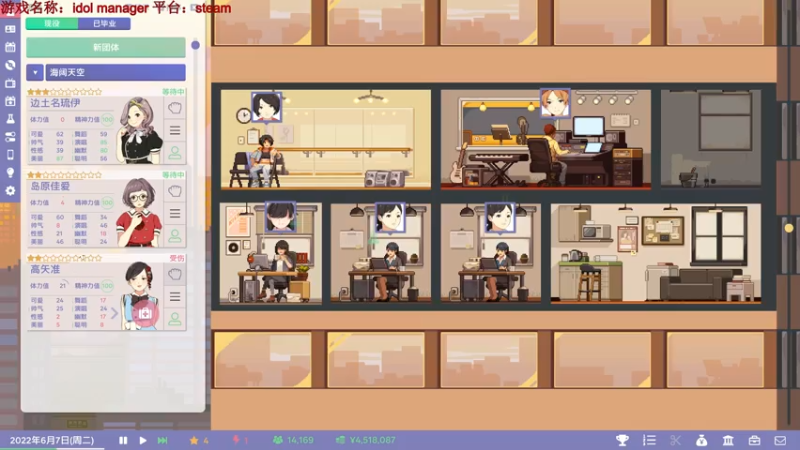Click the 受伤 status label
800x450 pixels.
point(177,258)
